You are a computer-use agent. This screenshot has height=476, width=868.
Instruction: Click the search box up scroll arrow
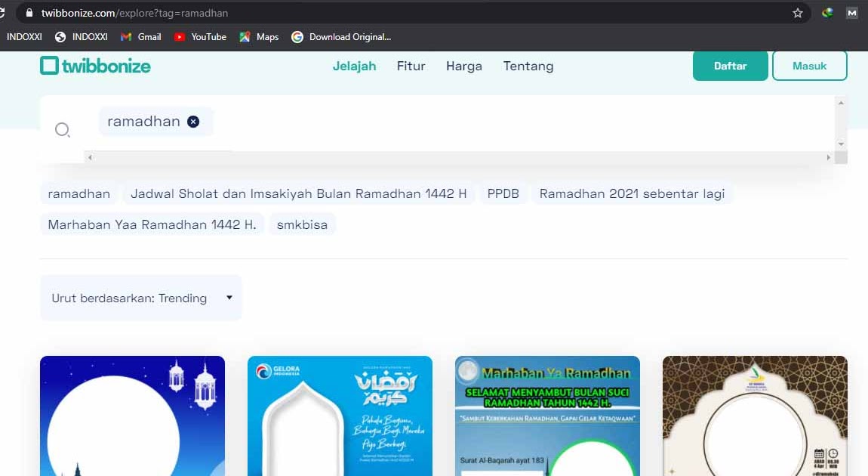click(841, 103)
